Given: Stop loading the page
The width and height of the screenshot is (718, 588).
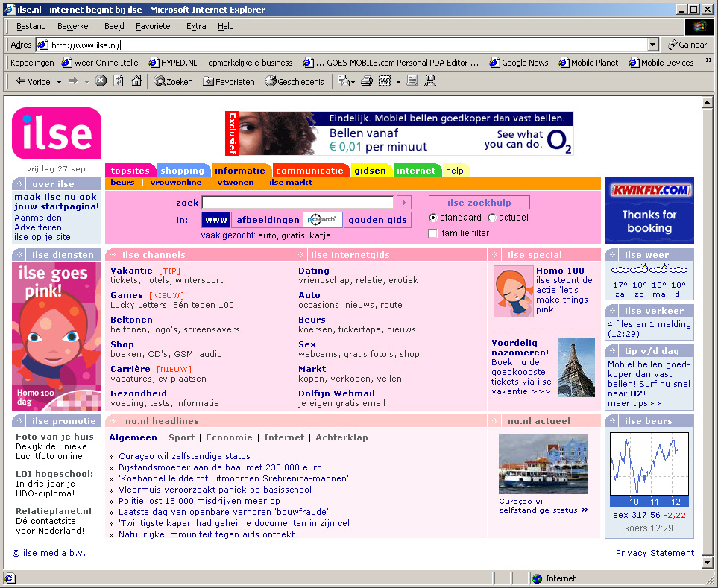Looking at the screenshot, I should (101, 81).
